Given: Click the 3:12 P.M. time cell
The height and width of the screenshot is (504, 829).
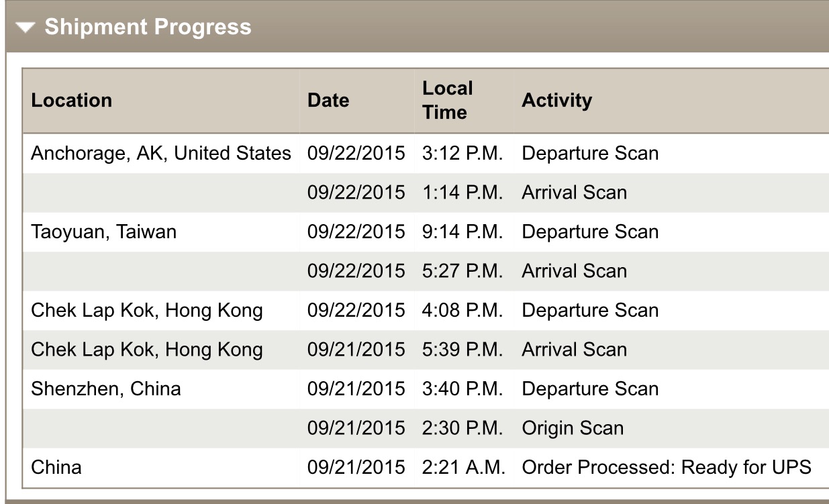Looking at the screenshot, I should (462, 153).
